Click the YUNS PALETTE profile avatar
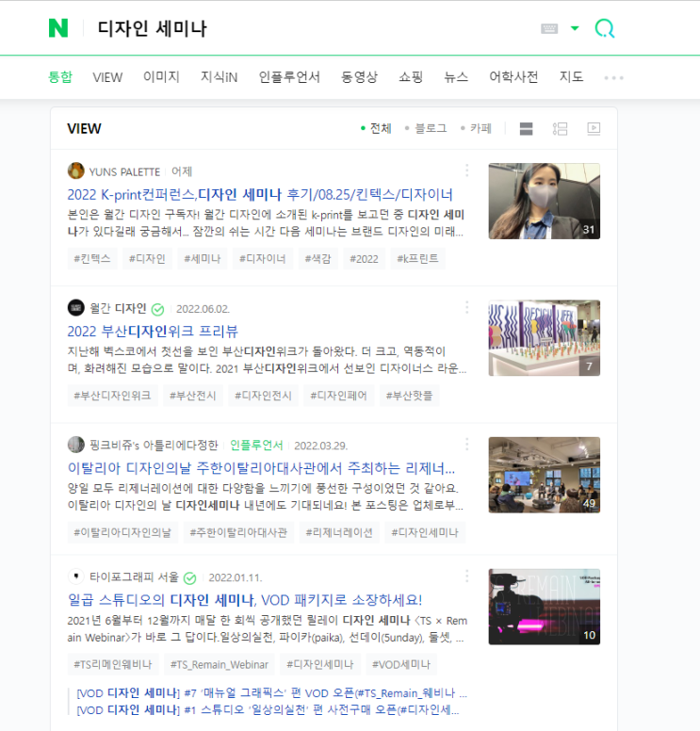 coord(76,171)
